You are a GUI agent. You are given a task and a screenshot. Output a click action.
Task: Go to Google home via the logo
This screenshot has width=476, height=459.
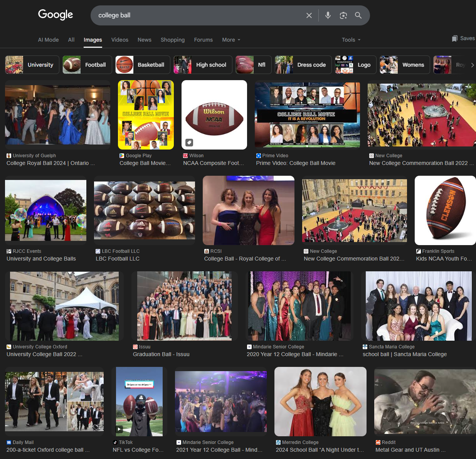coord(56,15)
